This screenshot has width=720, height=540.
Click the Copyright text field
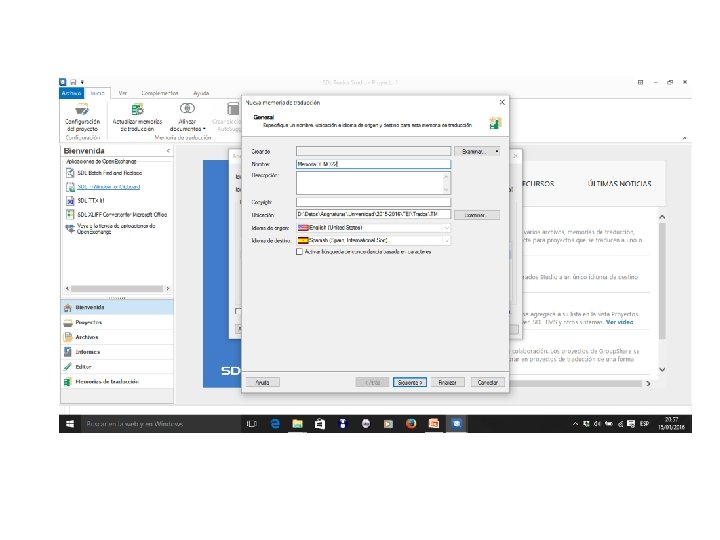[x=373, y=202]
